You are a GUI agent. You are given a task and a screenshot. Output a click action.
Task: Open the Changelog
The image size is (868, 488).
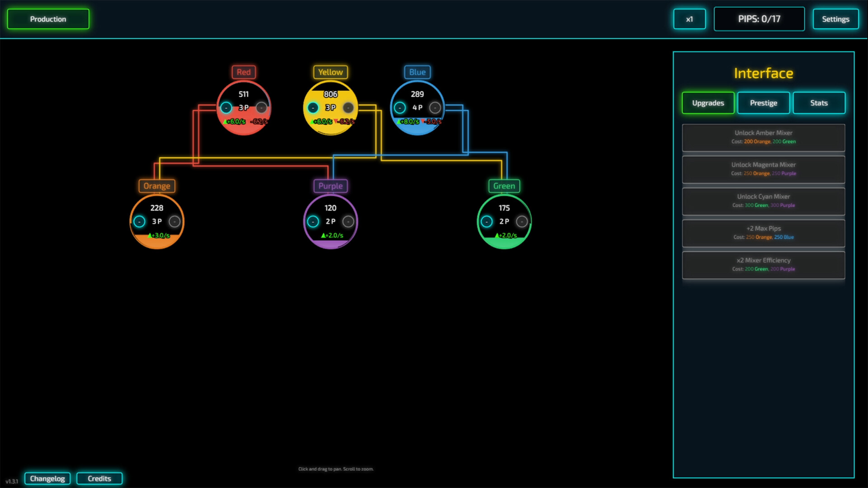click(47, 479)
